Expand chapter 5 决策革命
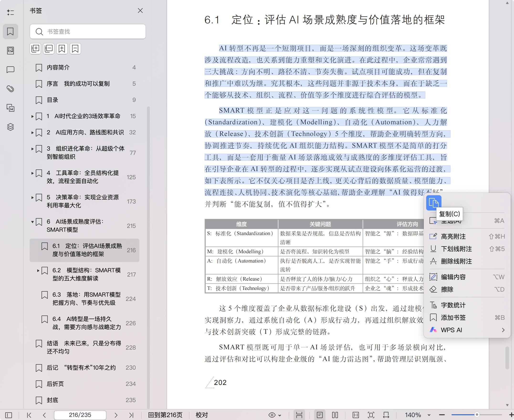514x420 pixels. [x=32, y=197]
